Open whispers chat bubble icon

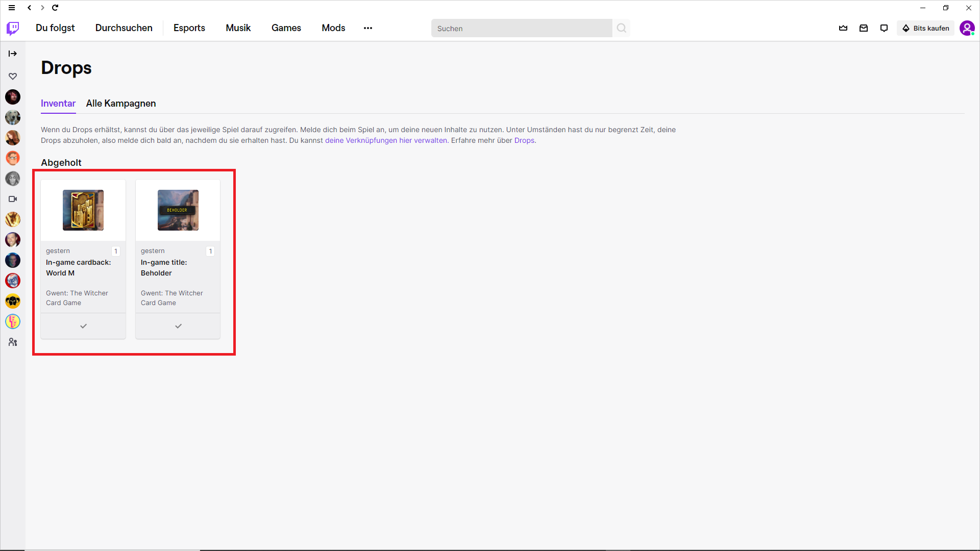pyautogui.click(x=884, y=28)
